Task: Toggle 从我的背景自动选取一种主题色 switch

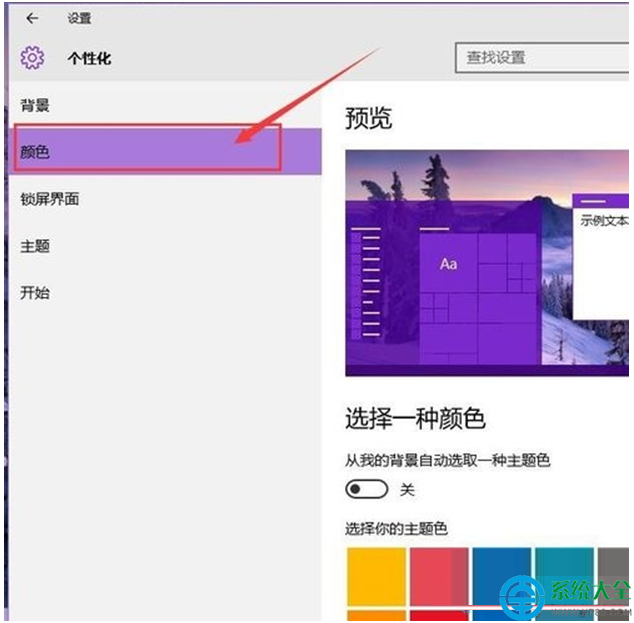Action: [x=366, y=490]
